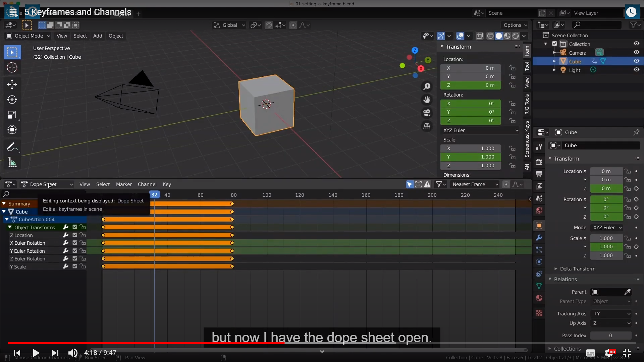Collapse the Object Transforms channel group
644x362 pixels.
(x=10, y=227)
